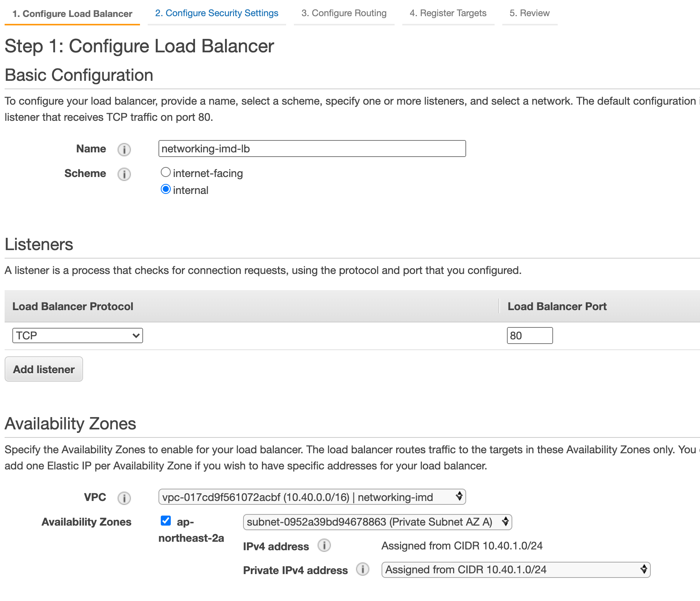Screen dimensions: 700x601
Task: Click the Listeners section heading
Action: click(x=39, y=244)
